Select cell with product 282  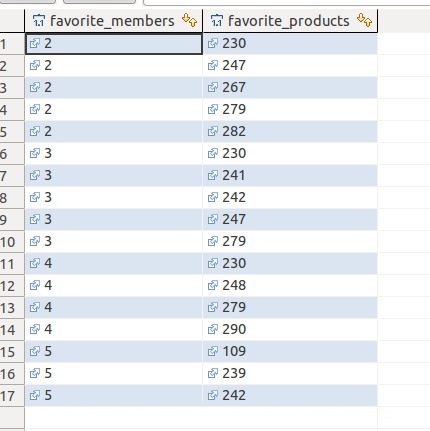[290, 132]
